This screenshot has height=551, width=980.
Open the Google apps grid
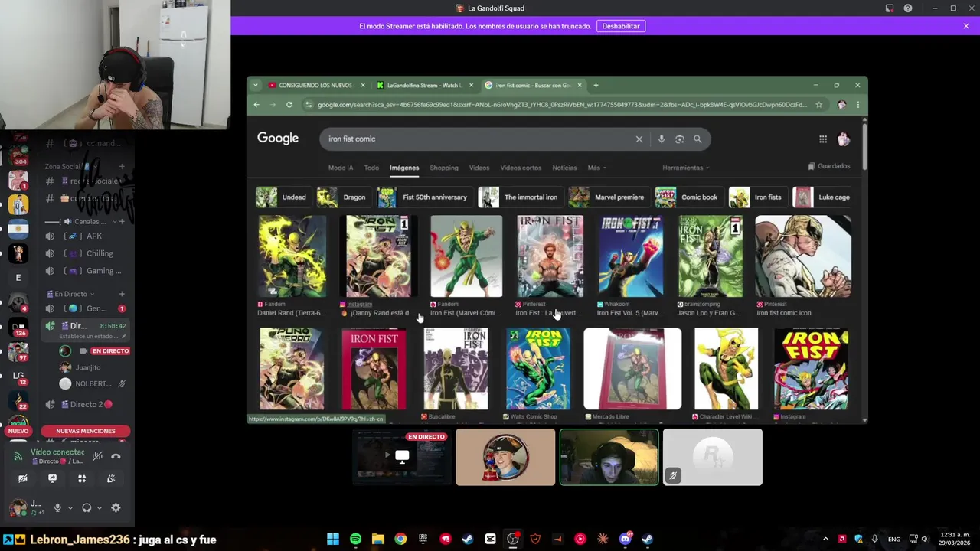click(823, 139)
